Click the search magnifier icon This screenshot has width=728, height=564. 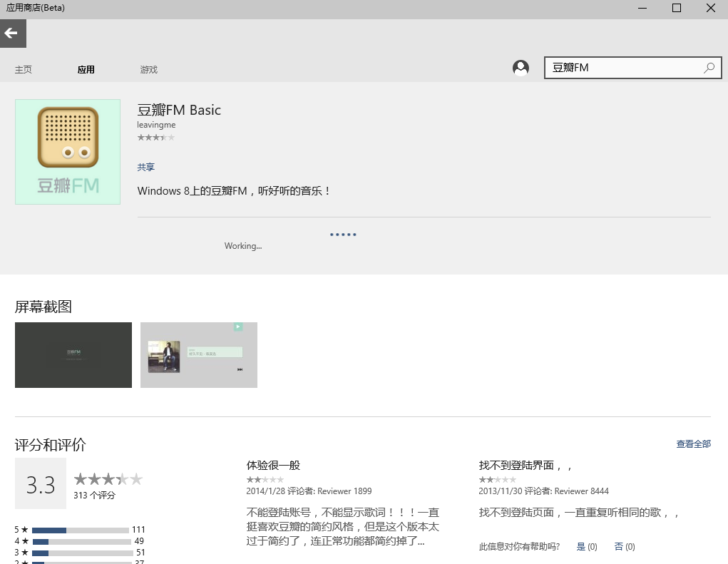[709, 68]
